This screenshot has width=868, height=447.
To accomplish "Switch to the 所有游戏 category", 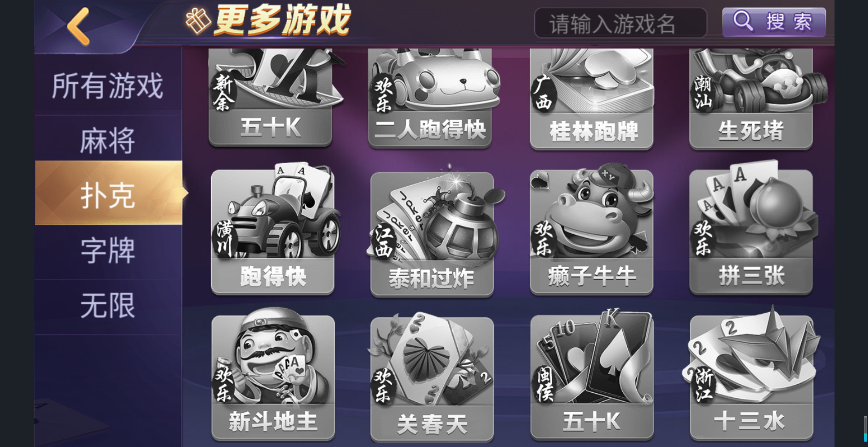I will point(108,86).
